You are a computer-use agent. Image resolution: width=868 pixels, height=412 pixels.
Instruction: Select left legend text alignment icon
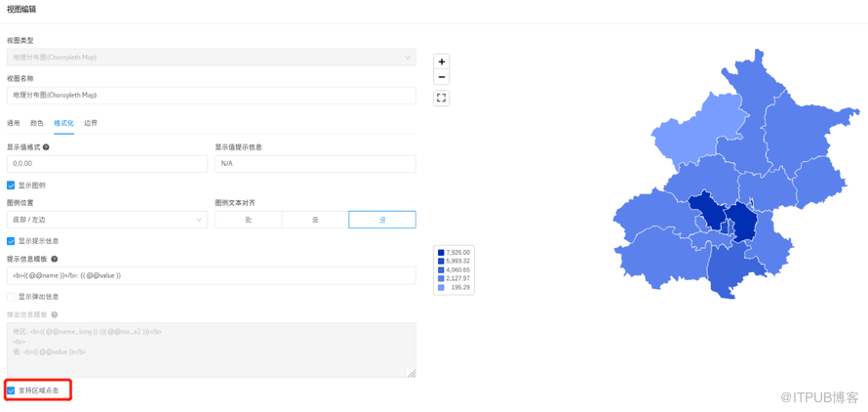[x=249, y=220]
